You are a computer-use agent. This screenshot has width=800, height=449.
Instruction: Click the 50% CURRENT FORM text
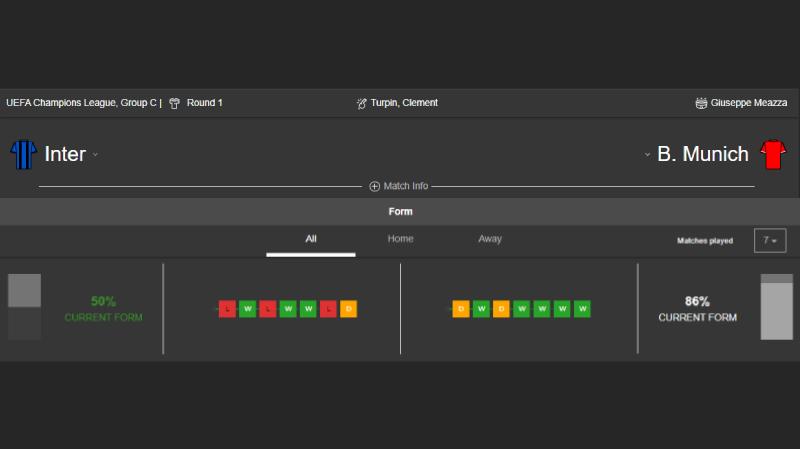click(103, 309)
